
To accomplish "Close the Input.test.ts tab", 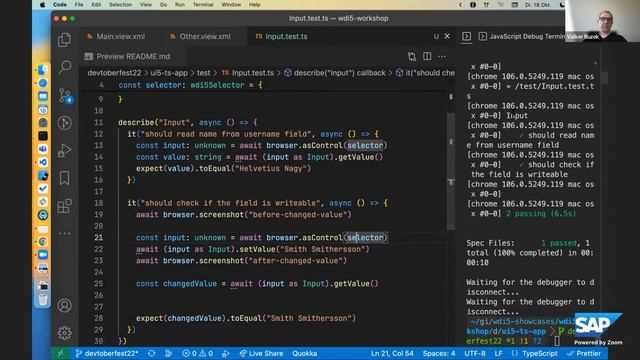I will click(x=447, y=36).
